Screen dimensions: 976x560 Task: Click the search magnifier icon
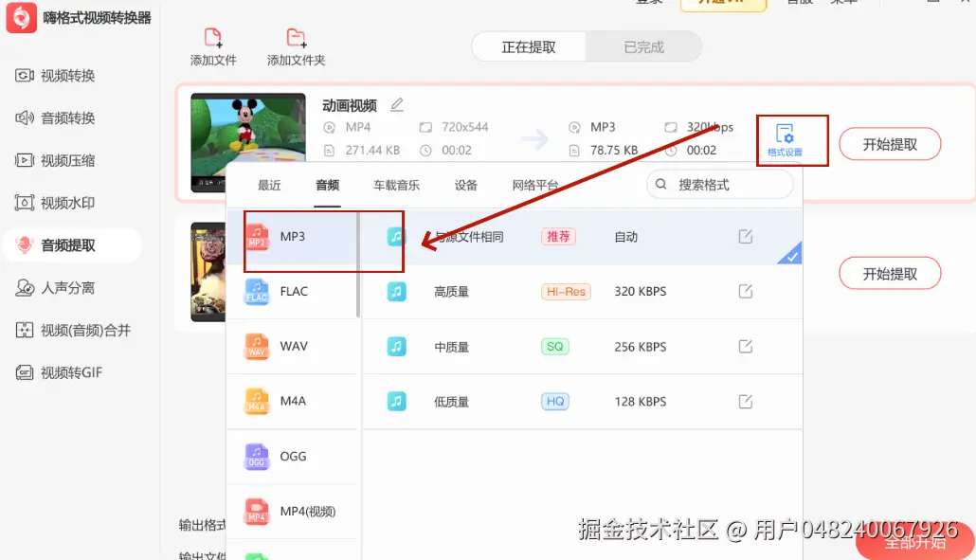click(661, 184)
